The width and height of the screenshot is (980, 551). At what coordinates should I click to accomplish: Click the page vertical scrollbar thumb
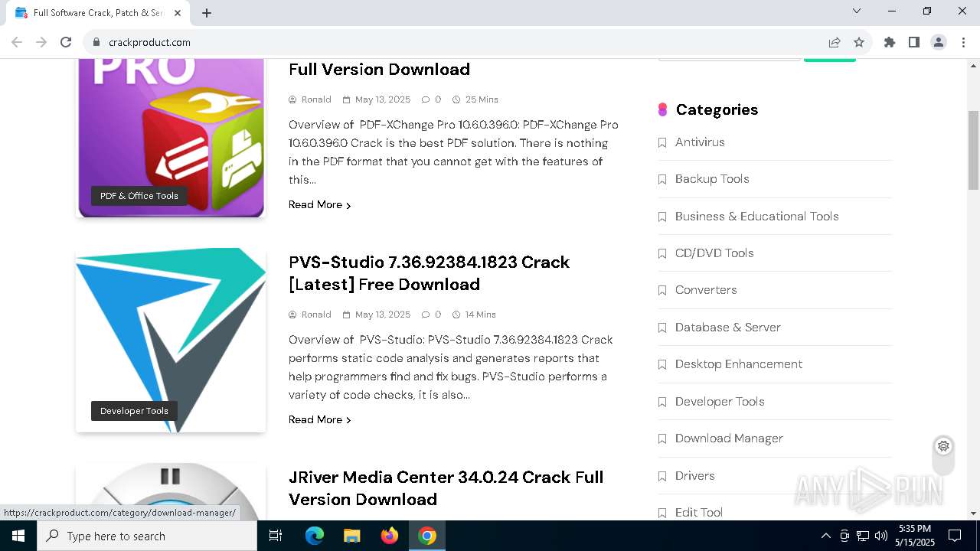click(973, 150)
